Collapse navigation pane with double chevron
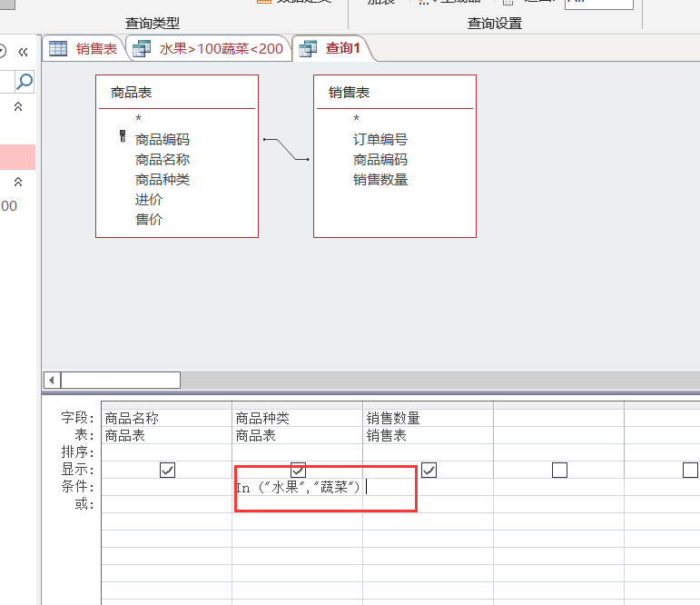This screenshot has width=700, height=605. (23, 53)
